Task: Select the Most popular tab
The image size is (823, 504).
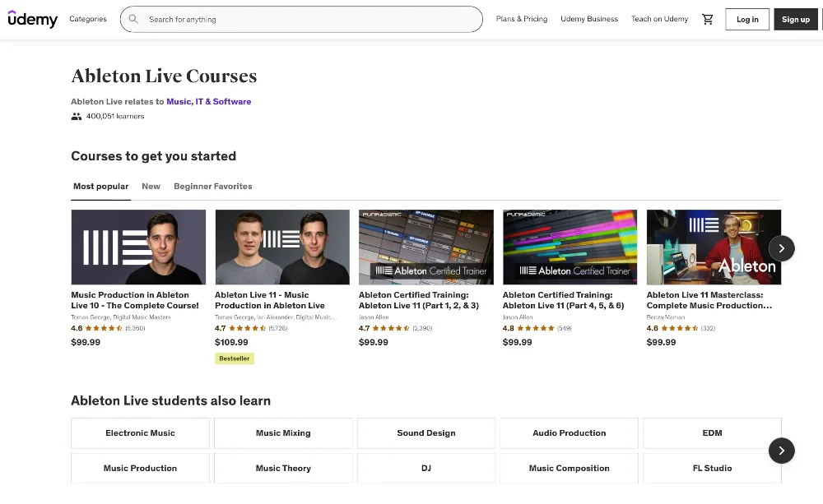Action: point(100,186)
